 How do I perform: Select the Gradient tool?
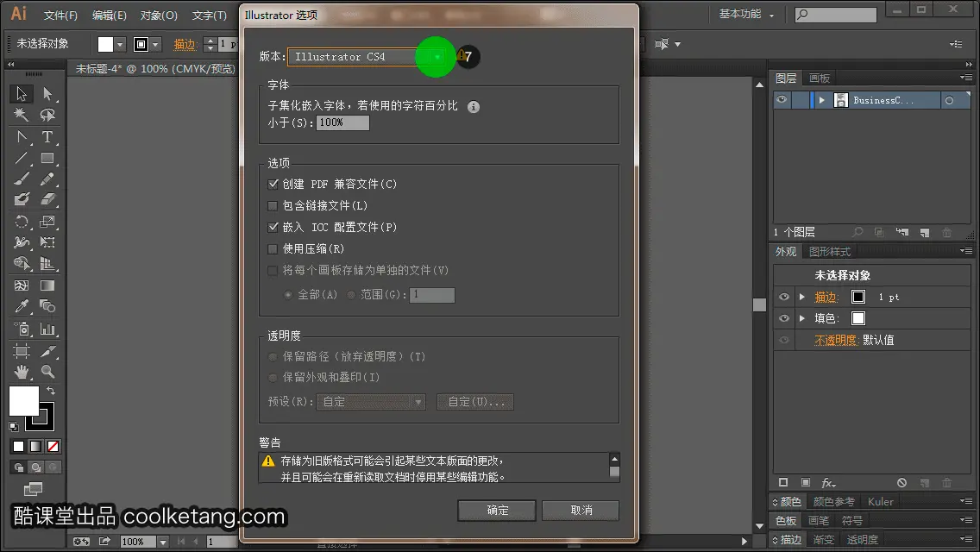pos(47,285)
